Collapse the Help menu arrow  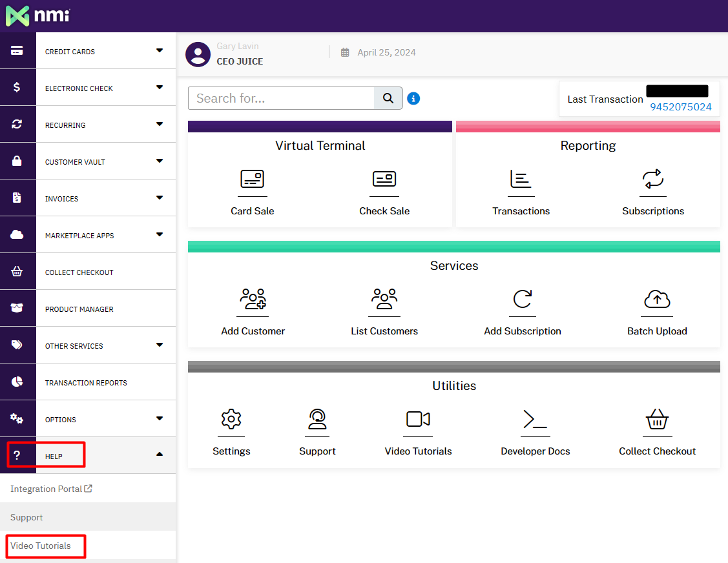[160, 455]
